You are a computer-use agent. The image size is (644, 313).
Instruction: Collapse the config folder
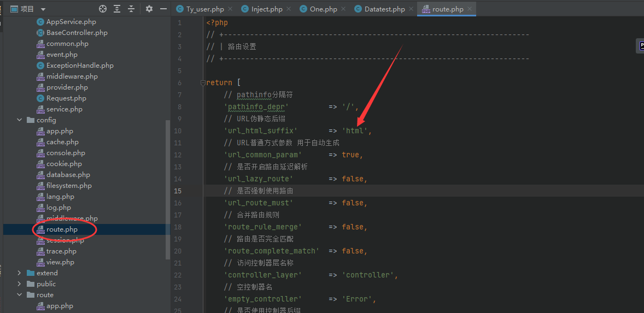[x=19, y=120]
